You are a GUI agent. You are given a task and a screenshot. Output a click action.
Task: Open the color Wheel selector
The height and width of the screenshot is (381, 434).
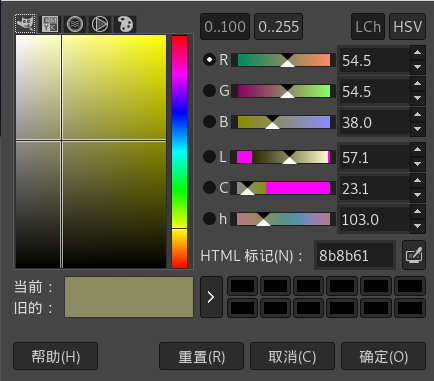point(100,24)
